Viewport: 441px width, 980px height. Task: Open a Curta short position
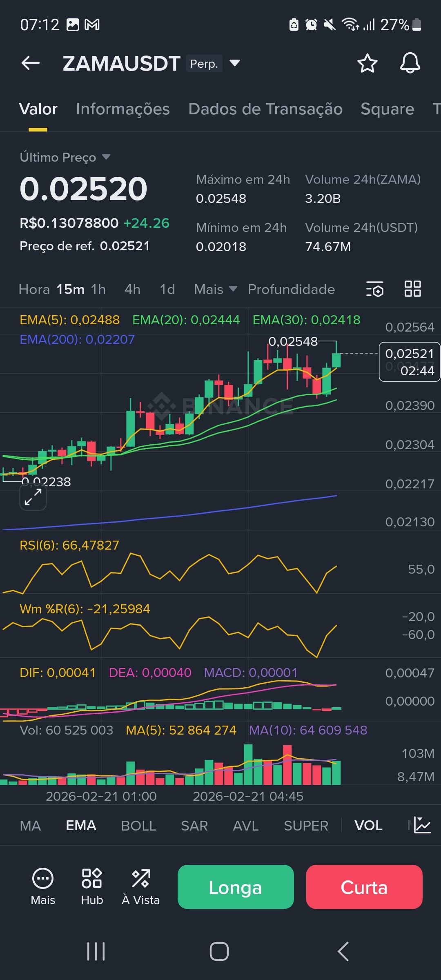[x=364, y=887]
